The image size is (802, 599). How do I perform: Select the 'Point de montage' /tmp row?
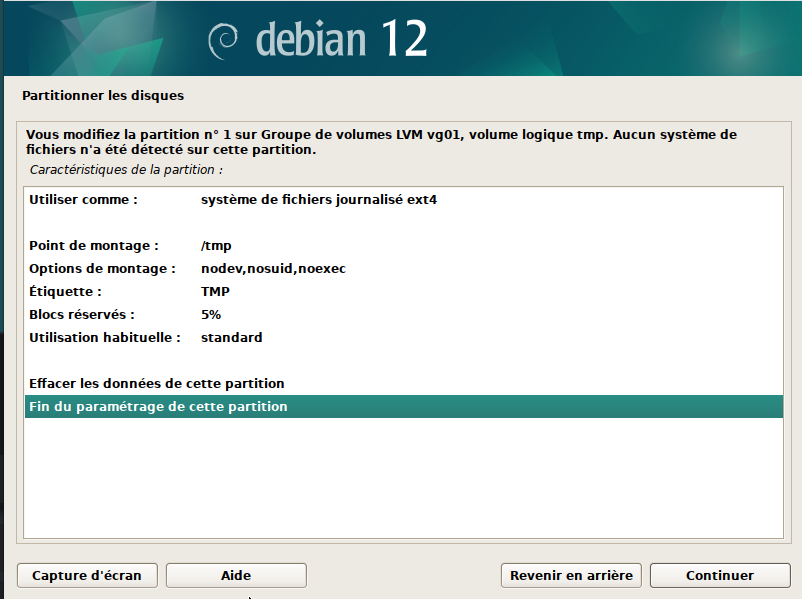tap(404, 246)
